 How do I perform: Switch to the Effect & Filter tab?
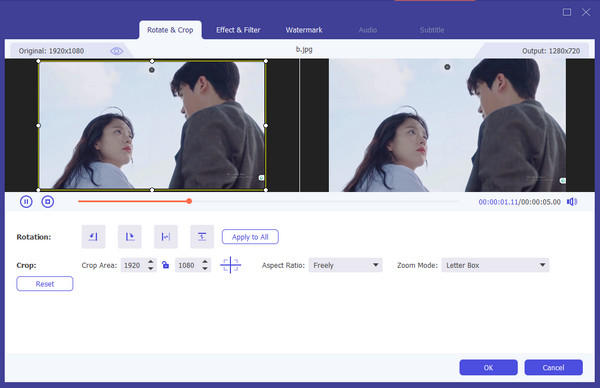pyautogui.click(x=238, y=30)
